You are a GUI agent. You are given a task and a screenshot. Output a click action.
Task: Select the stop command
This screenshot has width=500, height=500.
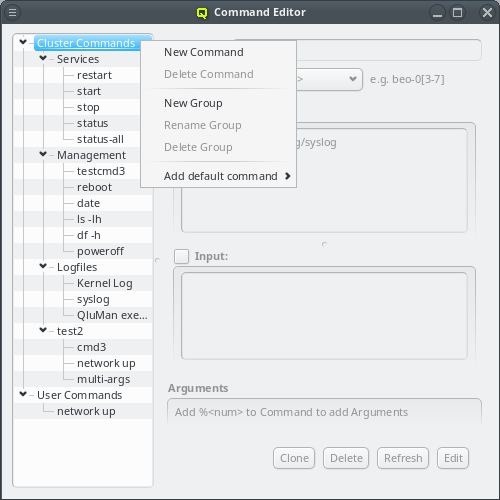coord(88,107)
